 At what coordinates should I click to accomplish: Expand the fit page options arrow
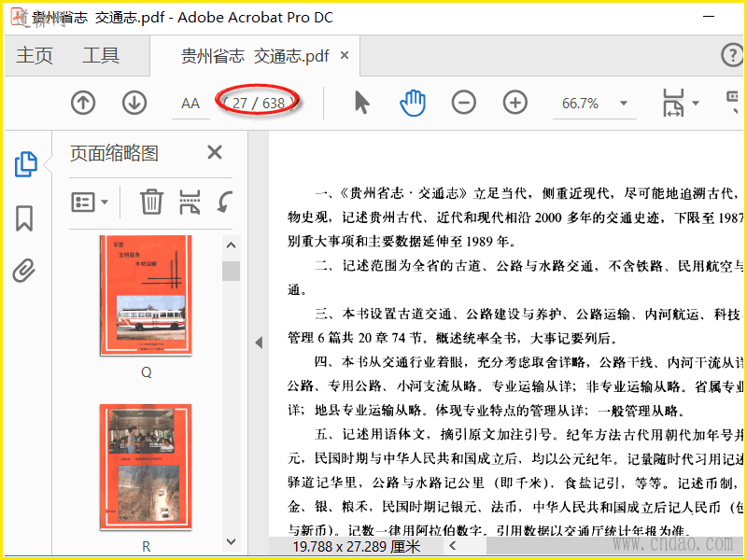coord(695,103)
